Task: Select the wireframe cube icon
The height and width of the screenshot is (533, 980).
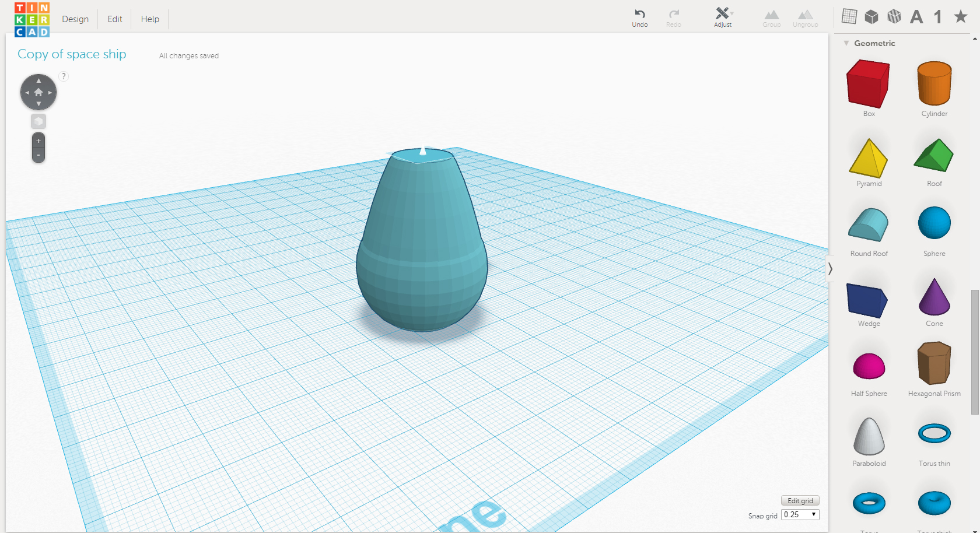Action: pos(894,16)
